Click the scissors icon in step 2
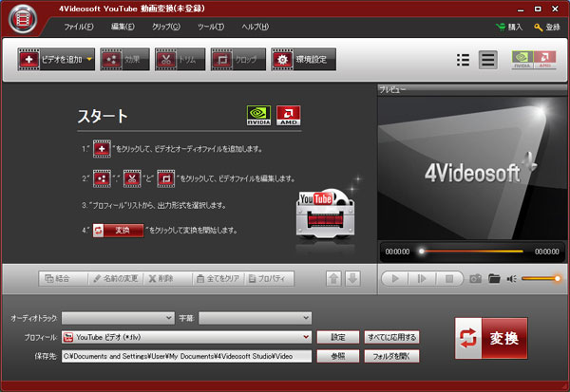 pos(132,178)
